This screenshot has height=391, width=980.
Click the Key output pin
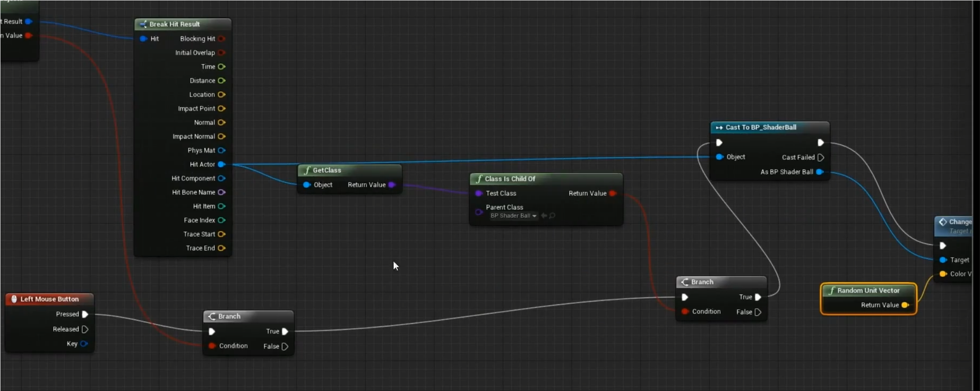coord(84,344)
